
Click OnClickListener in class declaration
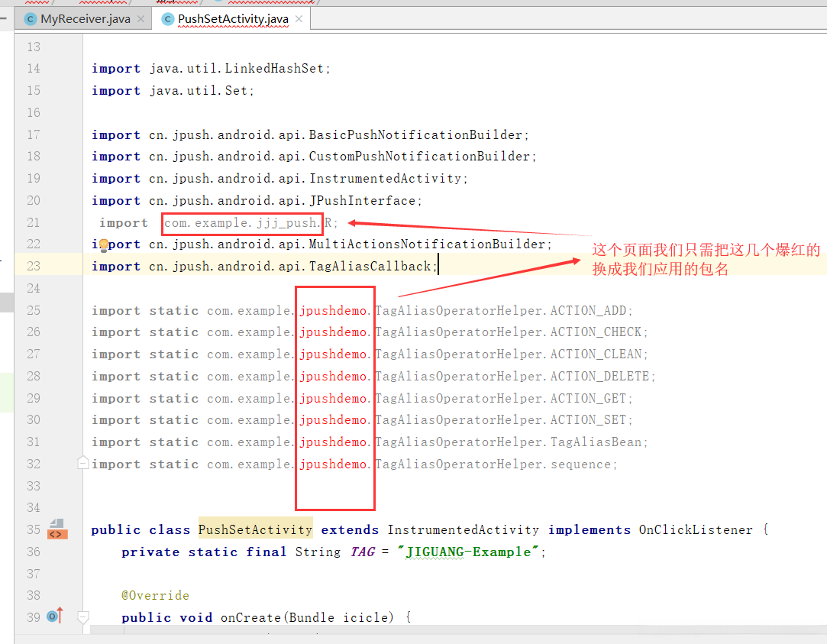click(696, 529)
